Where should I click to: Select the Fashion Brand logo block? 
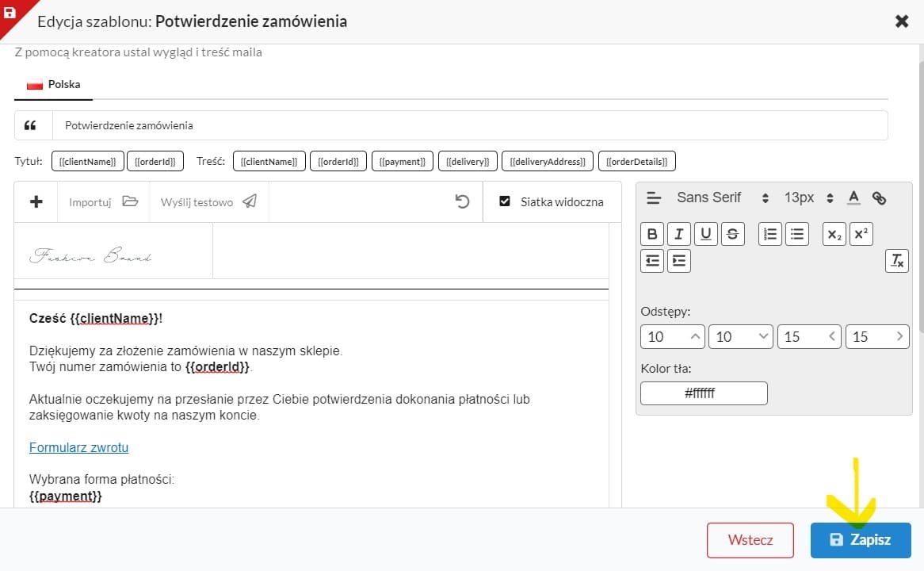click(91, 255)
